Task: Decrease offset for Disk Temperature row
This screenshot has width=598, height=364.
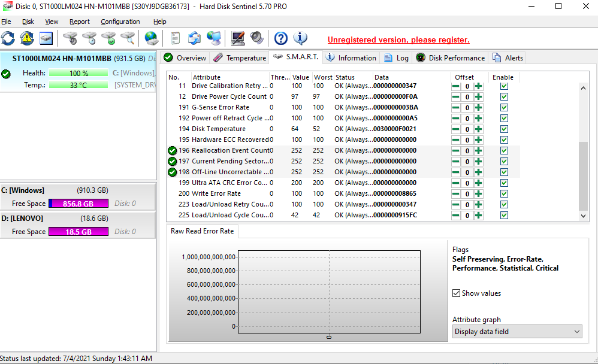Action: coord(456,129)
